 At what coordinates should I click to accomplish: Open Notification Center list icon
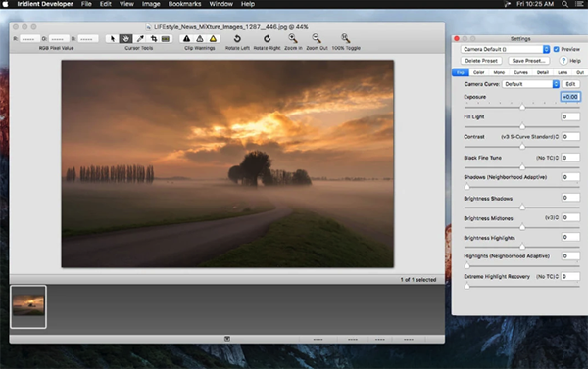point(580,4)
